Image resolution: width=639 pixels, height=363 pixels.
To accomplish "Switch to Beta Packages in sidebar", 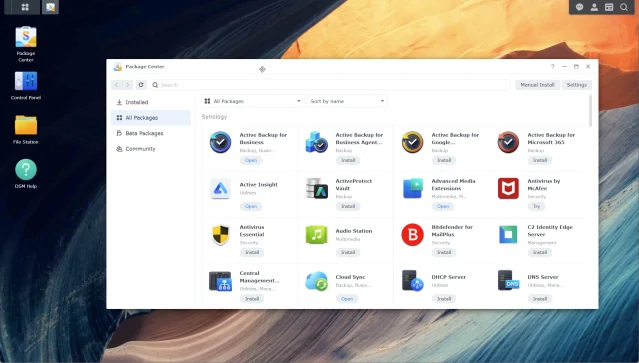I will [x=151, y=133].
